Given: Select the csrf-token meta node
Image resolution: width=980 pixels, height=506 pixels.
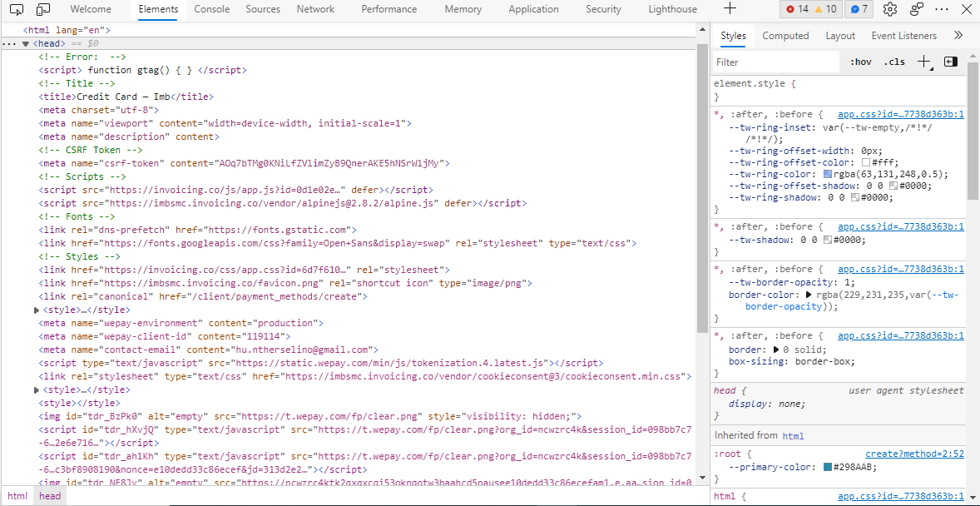Looking at the screenshot, I should 245,163.
